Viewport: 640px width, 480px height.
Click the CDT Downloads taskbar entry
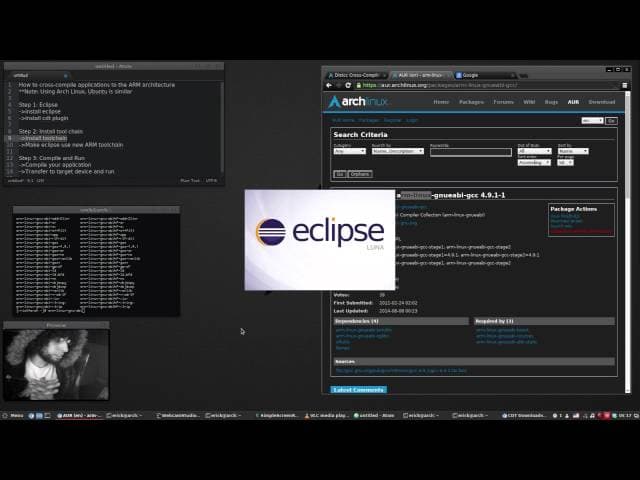[524, 416]
